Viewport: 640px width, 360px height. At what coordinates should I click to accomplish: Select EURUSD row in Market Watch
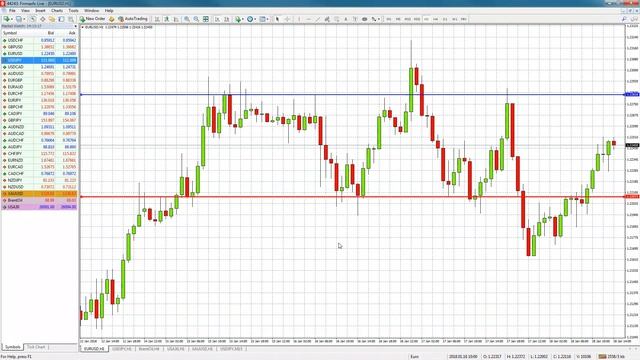pyautogui.click(x=39, y=53)
